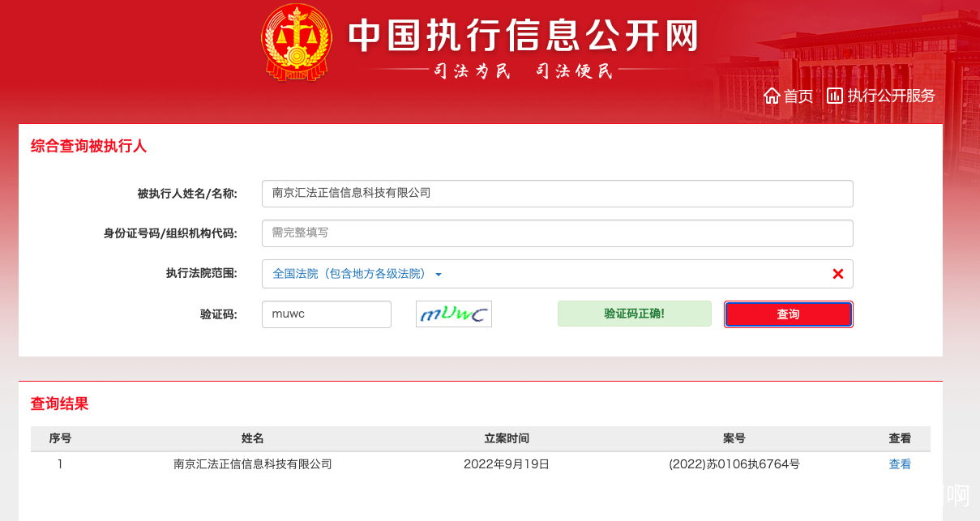The height and width of the screenshot is (521, 980).
Task: Focus the 被执行人姓名/名称 input field
Action: click(x=558, y=194)
